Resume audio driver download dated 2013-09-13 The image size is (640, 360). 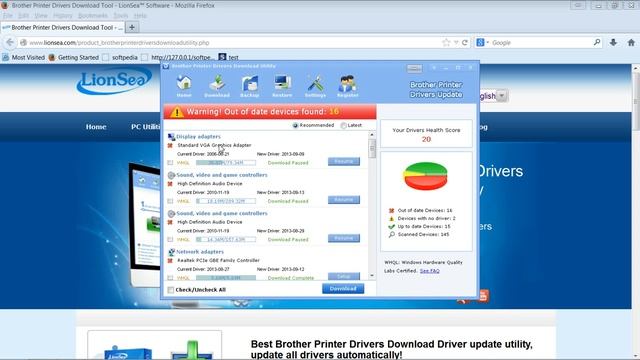tap(344, 200)
